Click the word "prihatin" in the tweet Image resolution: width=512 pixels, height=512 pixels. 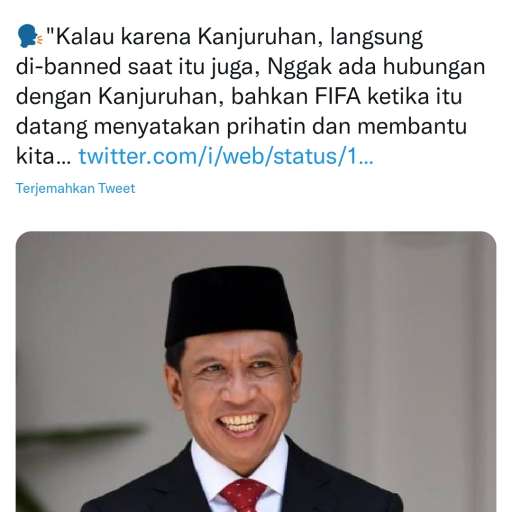tap(266, 127)
